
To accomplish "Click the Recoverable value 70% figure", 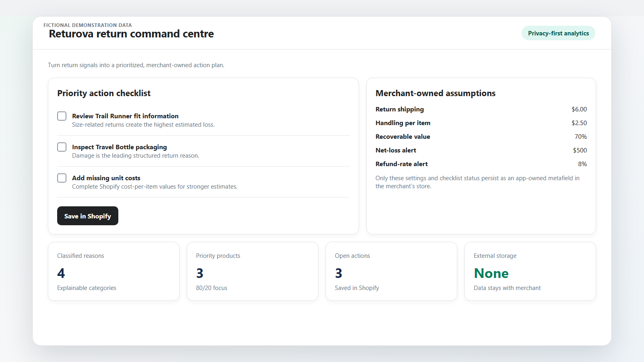I will [x=580, y=137].
